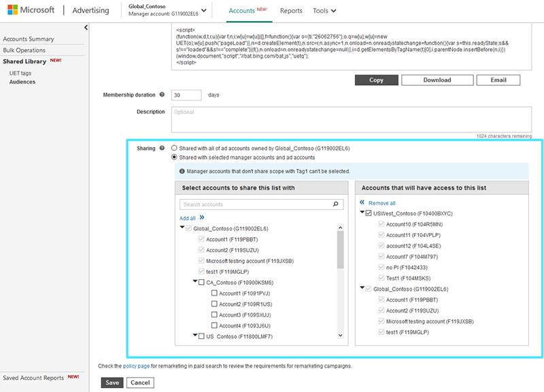Open Accounts Summary in sidebar
Viewport: 544px width, 392px height.
tap(29, 39)
